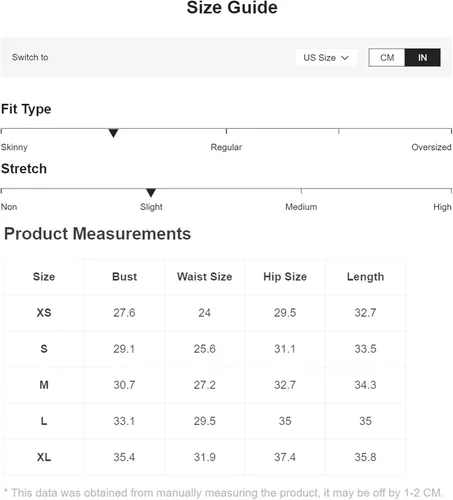
Task: Open the US Size dropdown
Action: [326, 58]
